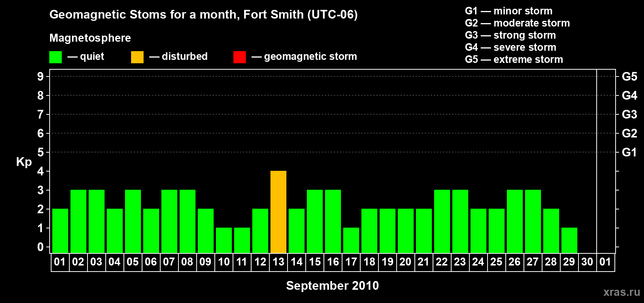The height and width of the screenshot is (303, 644).
Task: Click the date label 20 on the axis
Action: pyautogui.click(x=405, y=262)
